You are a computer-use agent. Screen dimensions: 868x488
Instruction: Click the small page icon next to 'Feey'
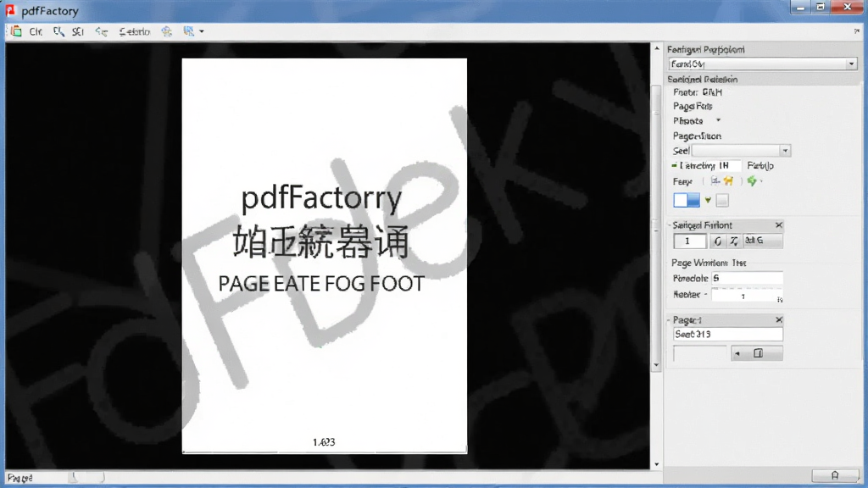coord(715,181)
